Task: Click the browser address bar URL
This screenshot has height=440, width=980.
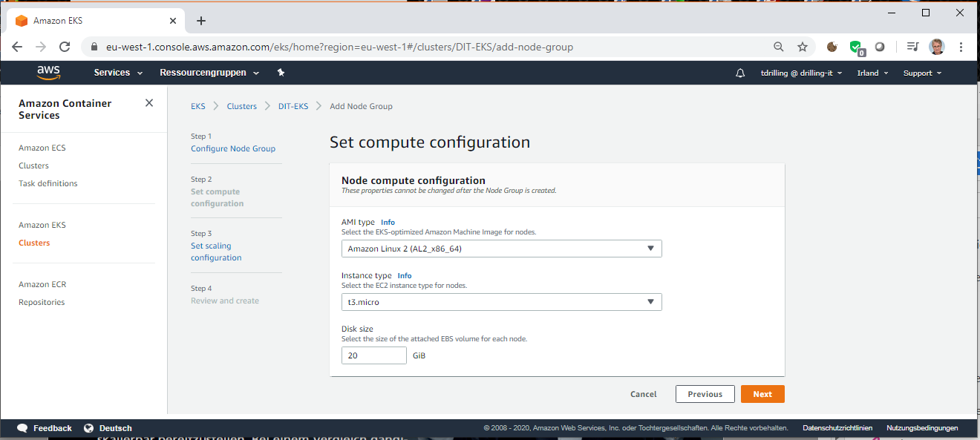Action: 339,47
